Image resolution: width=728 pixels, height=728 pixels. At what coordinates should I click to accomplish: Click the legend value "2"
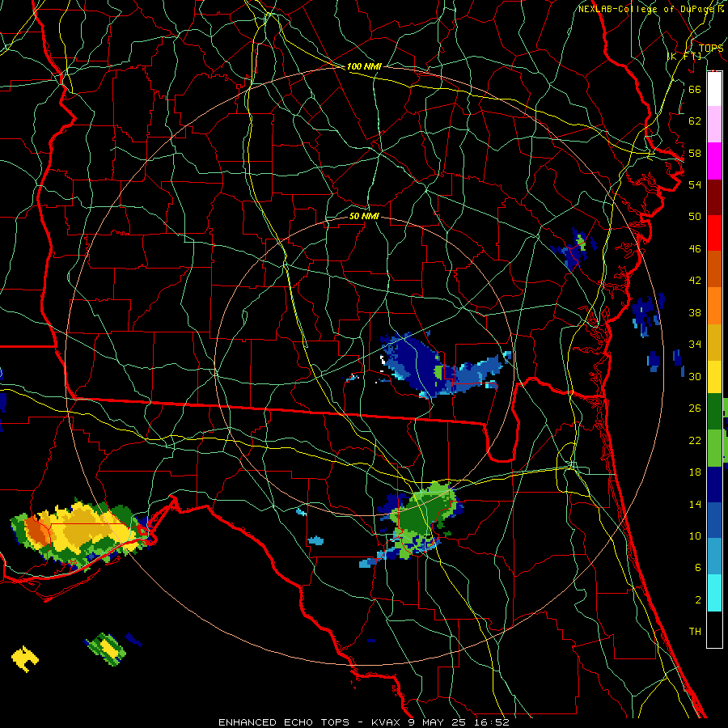[698, 600]
